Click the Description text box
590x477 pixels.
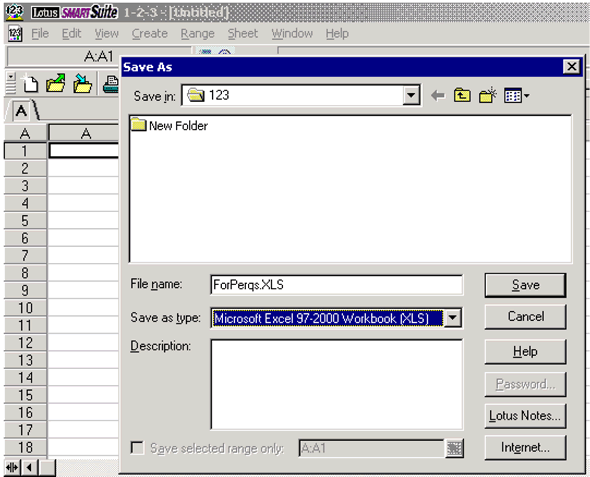(x=336, y=384)
